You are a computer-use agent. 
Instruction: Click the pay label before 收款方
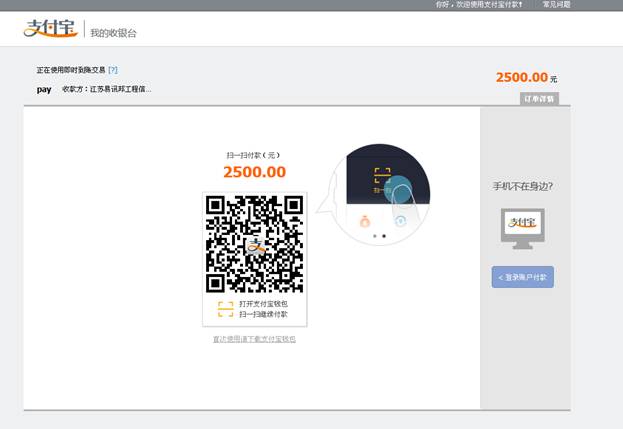[x=44, y=89]
